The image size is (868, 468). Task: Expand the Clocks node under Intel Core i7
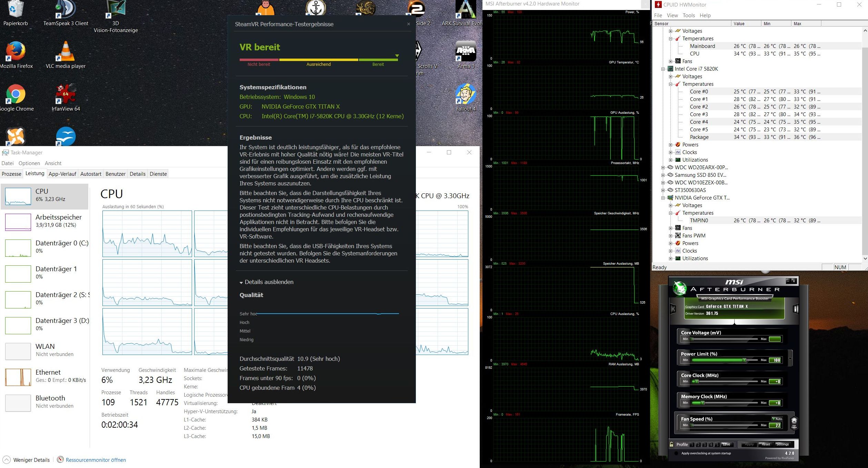click(670, 152)
